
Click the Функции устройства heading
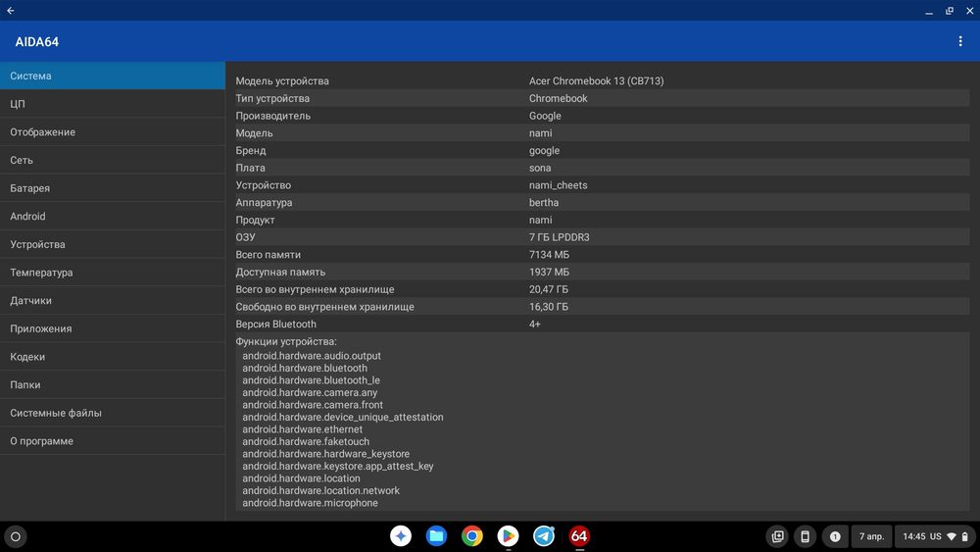[286, 341]
